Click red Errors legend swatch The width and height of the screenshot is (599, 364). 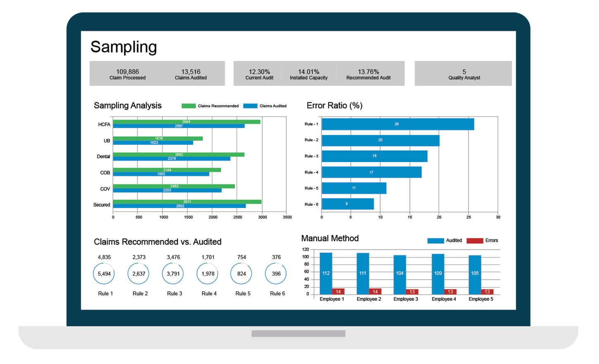click(475, 240)
